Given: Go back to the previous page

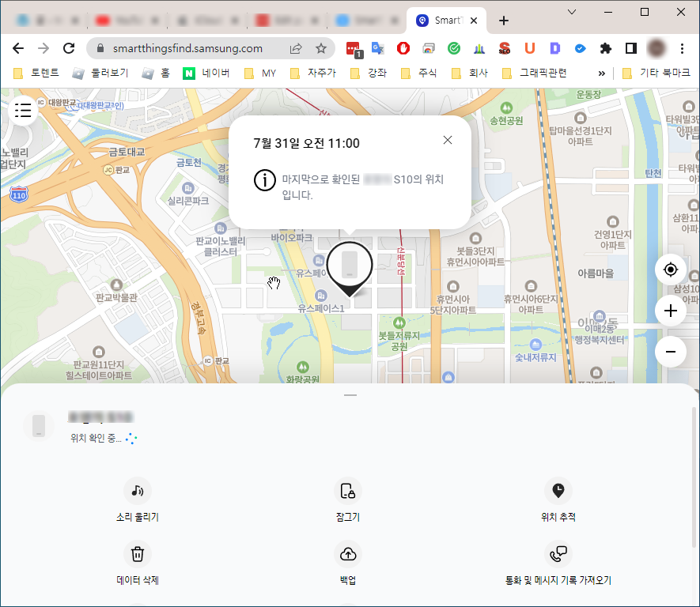Looking at the screenshot, I should pyautogui.click(x=18, y=48).
